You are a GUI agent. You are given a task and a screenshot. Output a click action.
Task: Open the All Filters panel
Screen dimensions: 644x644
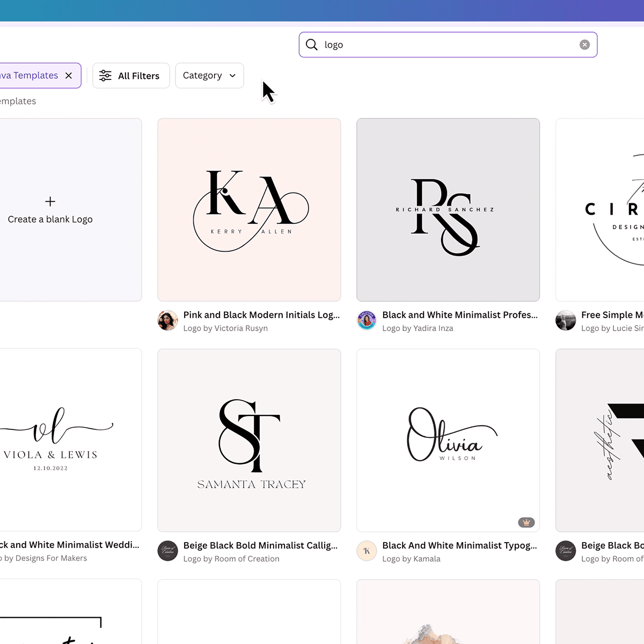tap(131, 75)
